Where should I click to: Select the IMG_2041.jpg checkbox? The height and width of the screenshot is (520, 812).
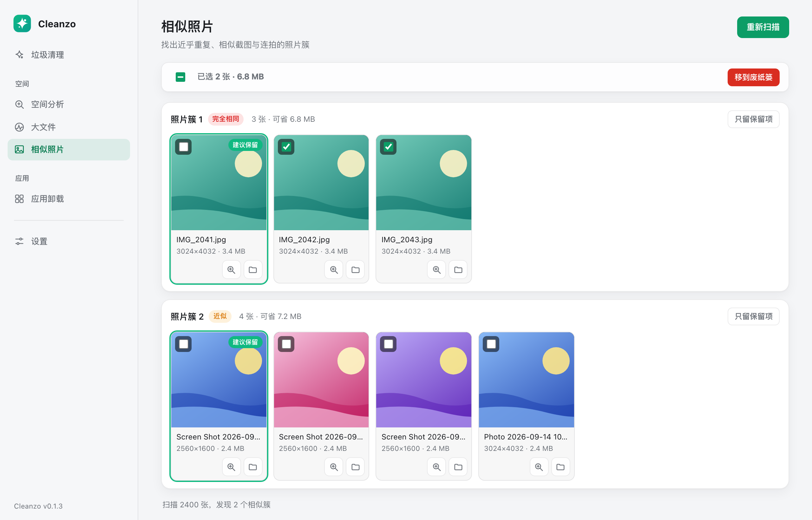coord(183,147)
